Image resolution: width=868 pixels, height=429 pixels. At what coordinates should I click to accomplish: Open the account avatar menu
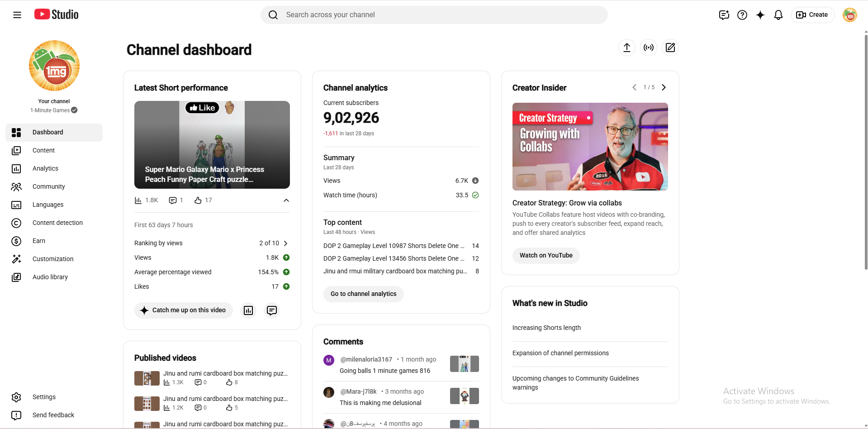850,15
